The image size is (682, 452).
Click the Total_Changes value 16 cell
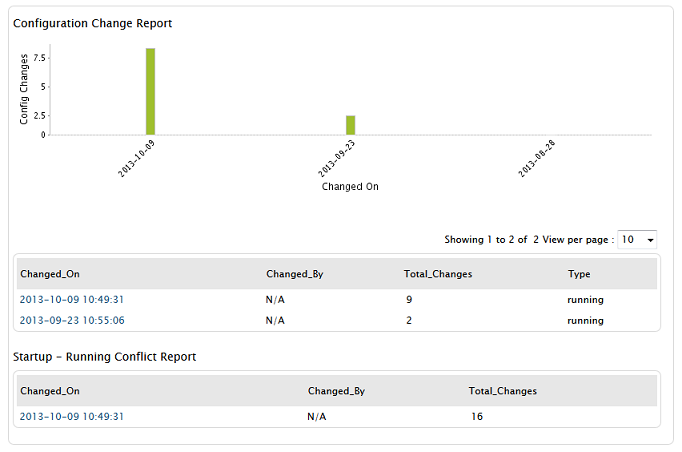pyautogui.click(x=476, y=417)
